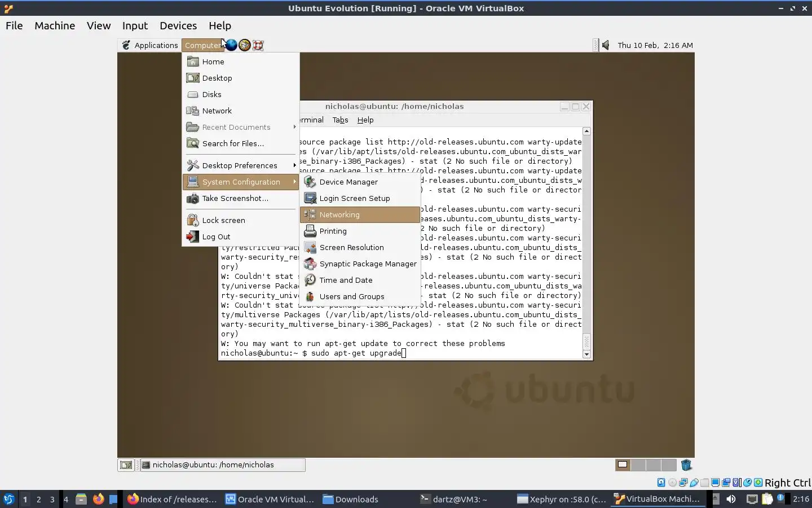The image size is (812, 508).
Task: Click the VirtualBox display status icon
Action: 715,483
